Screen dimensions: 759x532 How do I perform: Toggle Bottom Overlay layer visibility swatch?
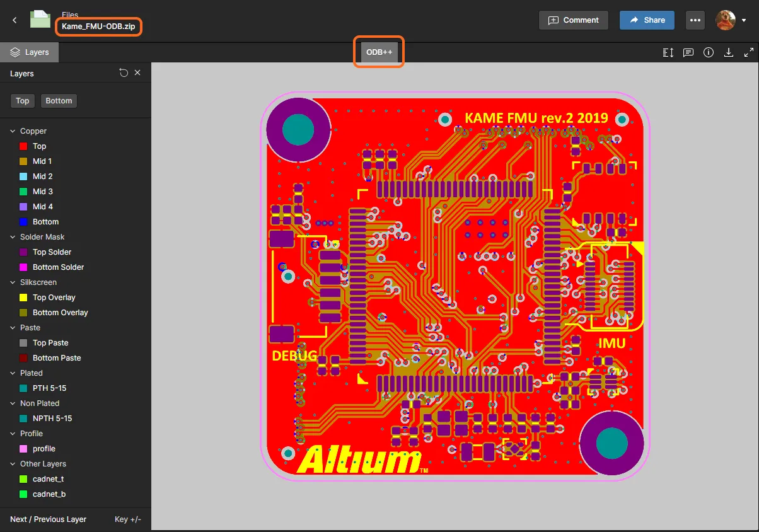pyautogui.click(x=24, y=313)
